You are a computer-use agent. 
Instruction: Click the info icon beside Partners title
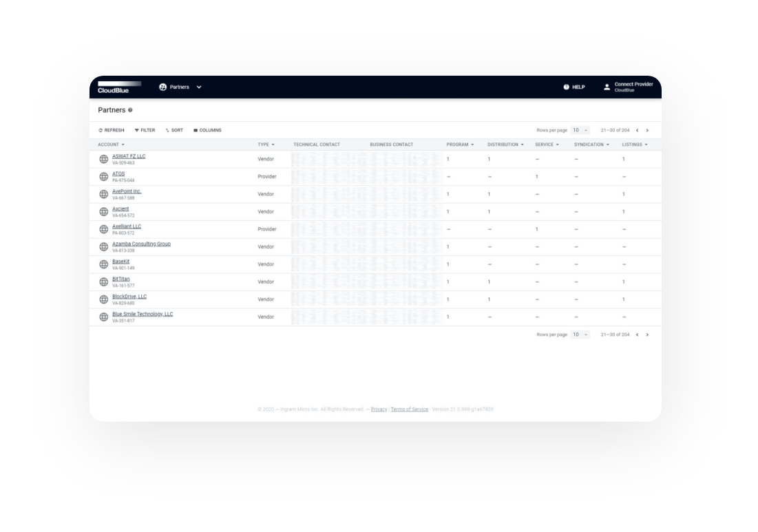pyautogui.click(x=130, y=110)
